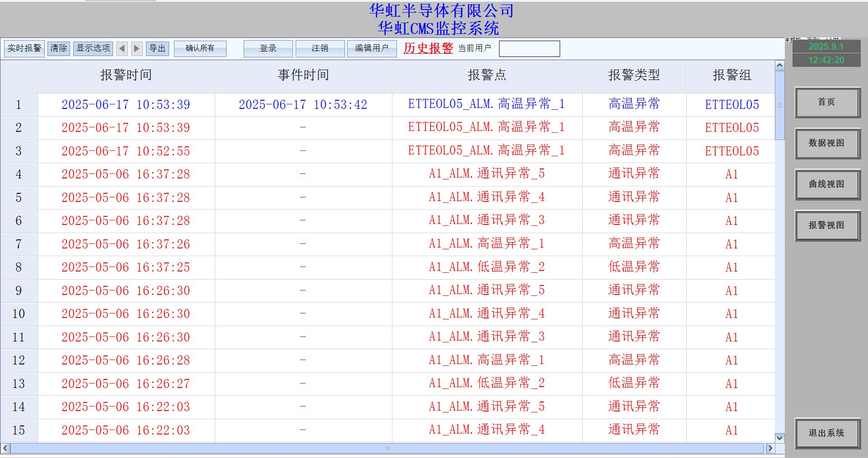Click the 当前用户 current user field

pyautogui.click(x=529, y=49)
